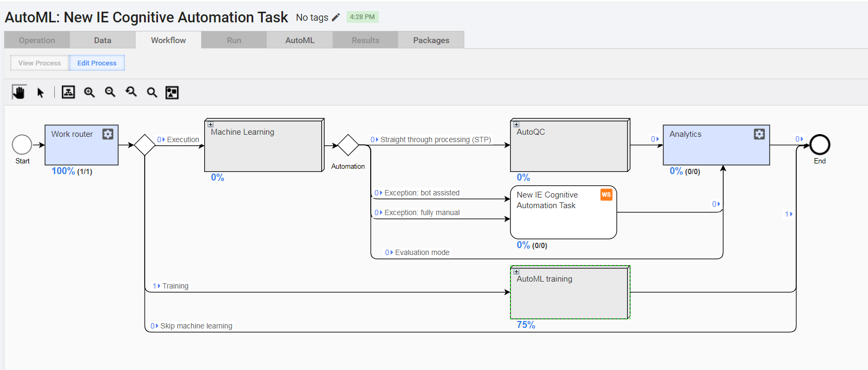
Task: Switch to the Data tab
Action: 103,40
